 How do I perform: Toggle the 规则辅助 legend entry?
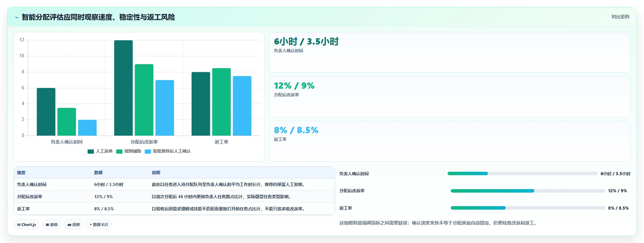point(129,151)
